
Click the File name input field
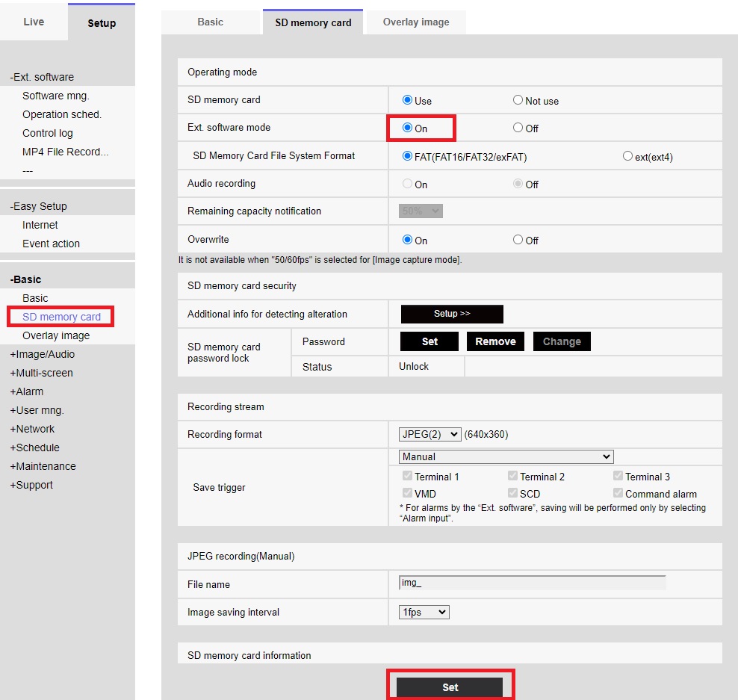coord(532,583)
